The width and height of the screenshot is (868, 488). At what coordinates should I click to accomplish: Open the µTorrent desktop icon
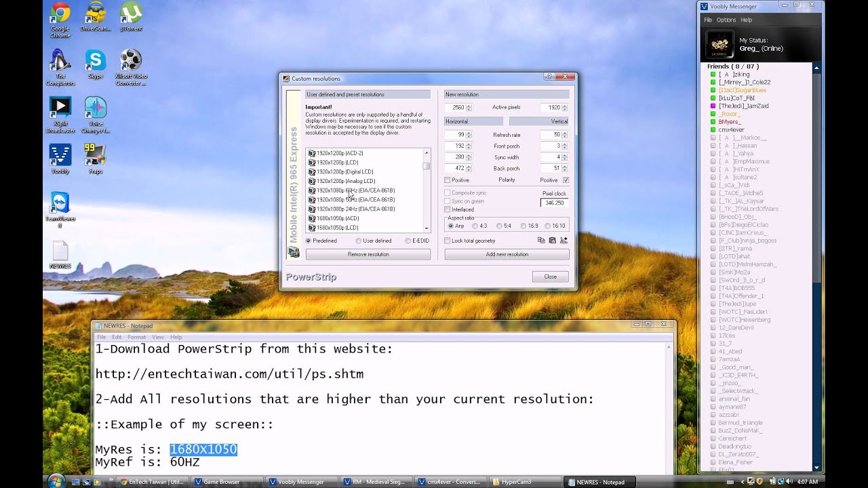[131, 18]
